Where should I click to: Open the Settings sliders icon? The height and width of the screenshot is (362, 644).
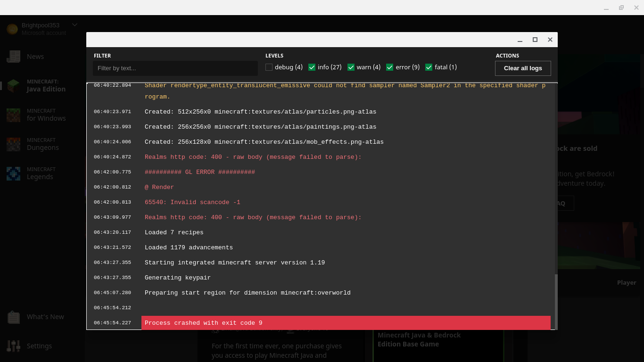point(14,346)
